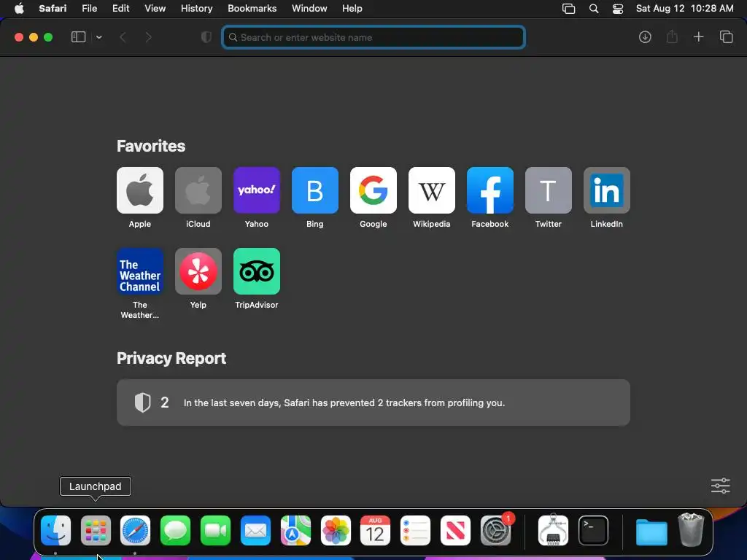The height and width of the screenshot is (560, 747).
Task: Open start page customization settings
Action: click(x=720, y=486)
